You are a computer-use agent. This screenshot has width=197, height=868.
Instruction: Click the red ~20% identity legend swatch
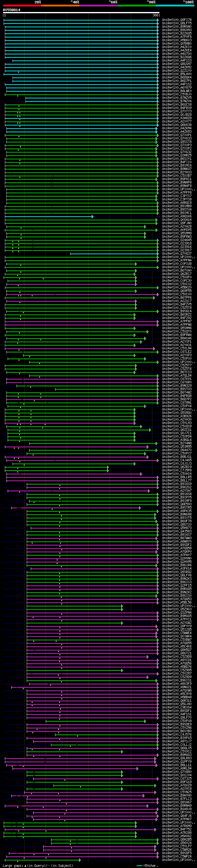coord(22,6)
